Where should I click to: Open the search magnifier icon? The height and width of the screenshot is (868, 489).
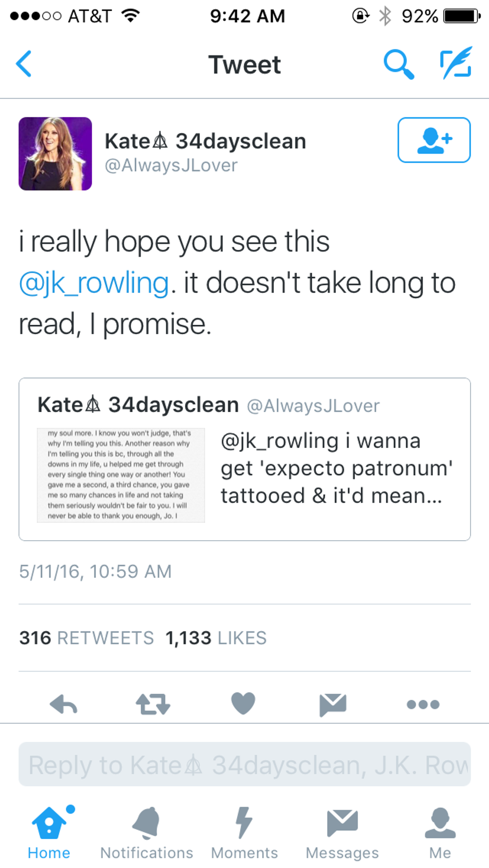(398, 64)
